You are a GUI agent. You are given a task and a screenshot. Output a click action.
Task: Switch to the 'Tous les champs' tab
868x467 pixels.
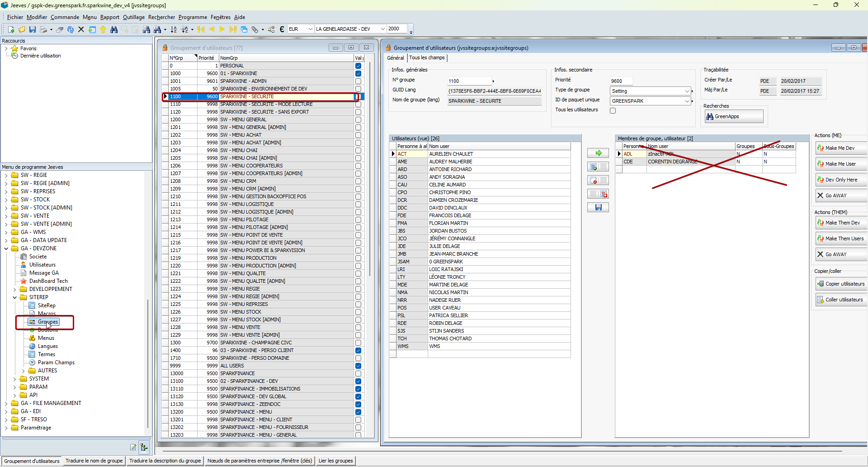[x=427, y=58]
